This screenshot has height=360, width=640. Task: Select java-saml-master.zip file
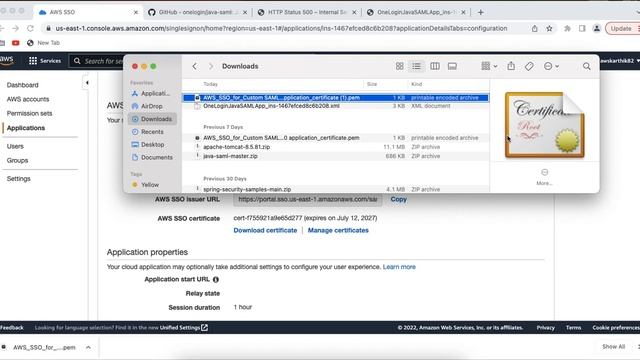(336, 156)
